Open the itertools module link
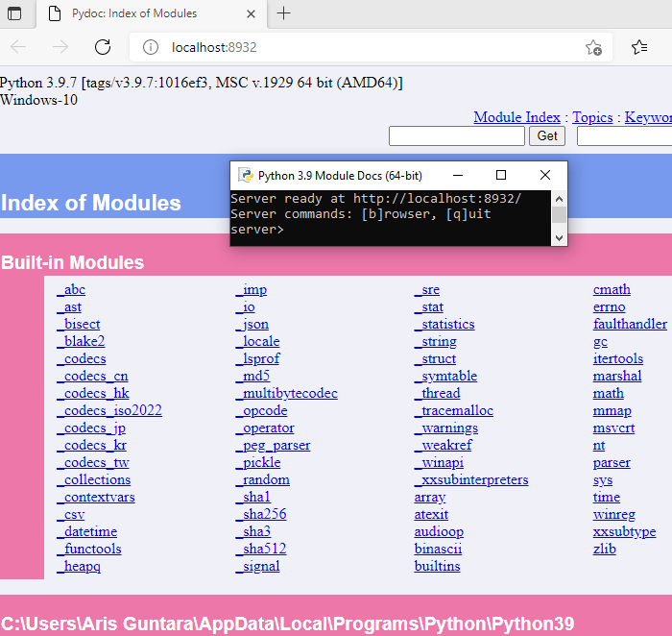The width and height of the screenshot is (672, 636). click(x=618, y=358)
